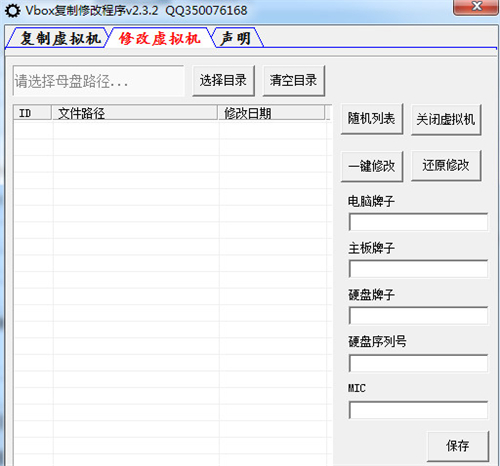Screen dimensions: 500x466
Task: Click the 电脑牌子 input field
Action: click(x=418, y=222)
